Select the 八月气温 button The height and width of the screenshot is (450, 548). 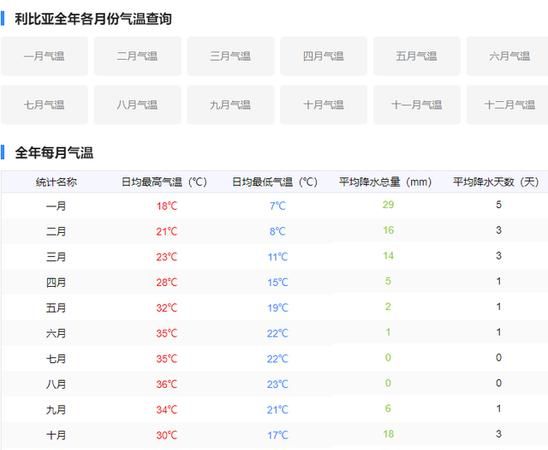(x=137, y=104)
